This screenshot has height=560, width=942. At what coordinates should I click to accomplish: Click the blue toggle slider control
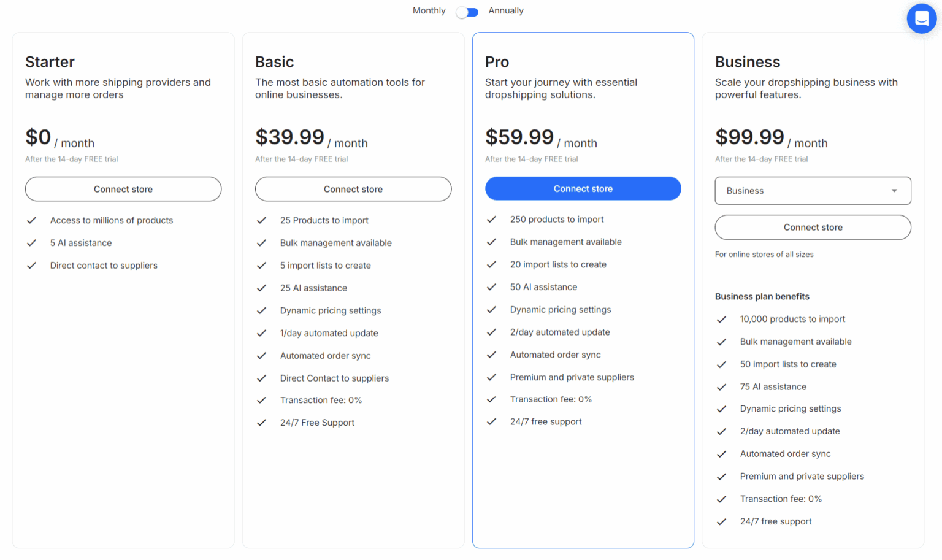(467, 12)
